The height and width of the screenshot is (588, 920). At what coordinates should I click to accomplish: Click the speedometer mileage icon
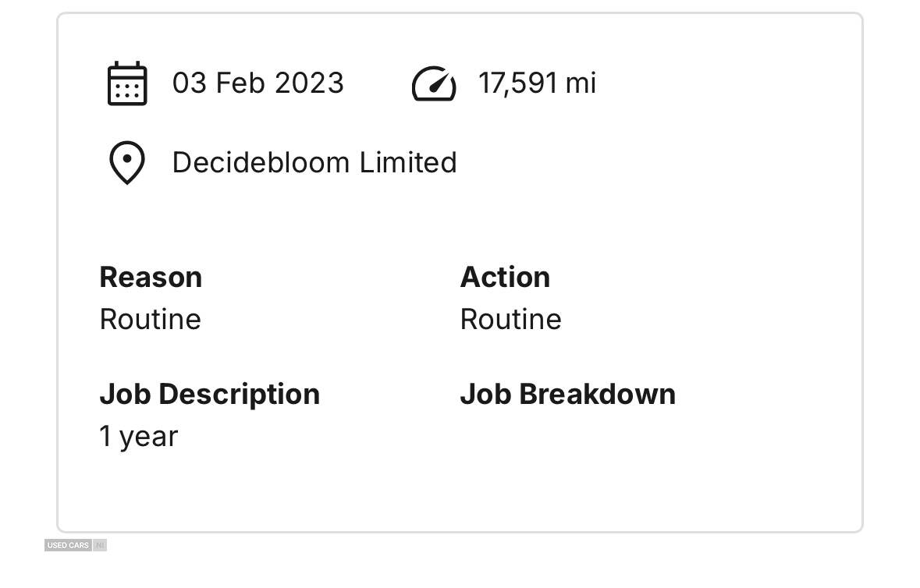[434, 83]
